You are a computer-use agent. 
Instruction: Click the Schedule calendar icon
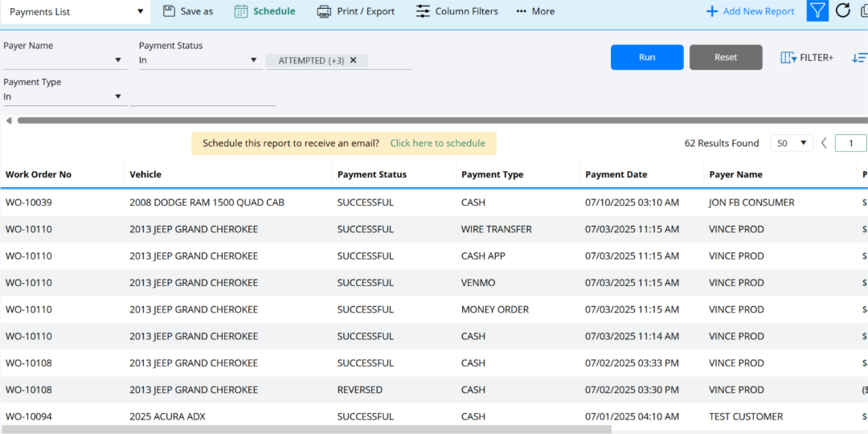click(241, 11)
